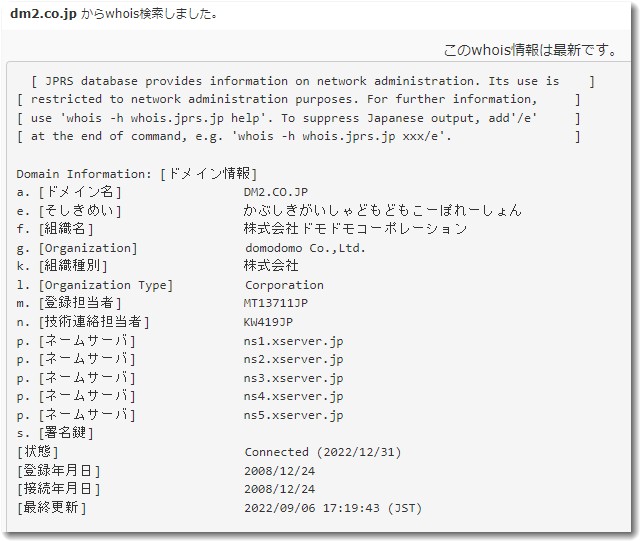Select the domain name value DM2.CO.JP
The image size is (640, 541).
tap(276, 192)
